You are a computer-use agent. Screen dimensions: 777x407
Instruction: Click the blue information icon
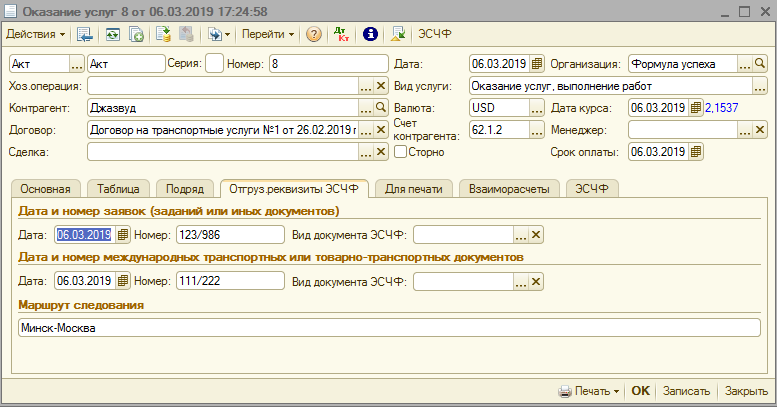370,34
